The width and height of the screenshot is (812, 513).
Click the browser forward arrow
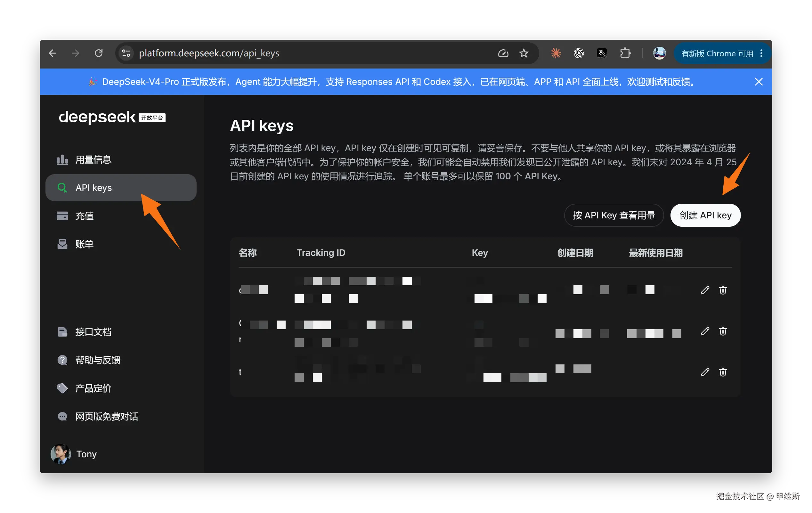point(76,53)
